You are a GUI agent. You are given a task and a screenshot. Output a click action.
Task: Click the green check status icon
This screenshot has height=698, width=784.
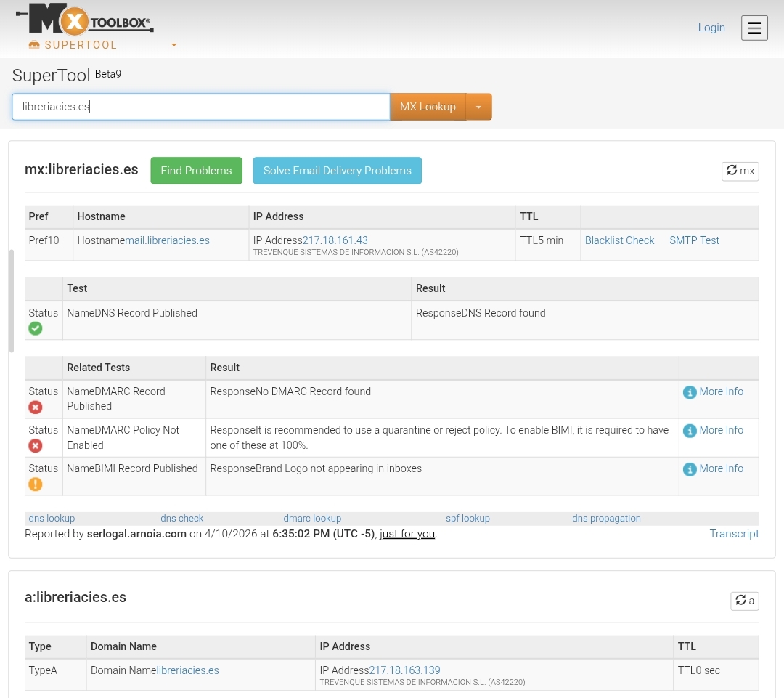click(x=35, y=328)
